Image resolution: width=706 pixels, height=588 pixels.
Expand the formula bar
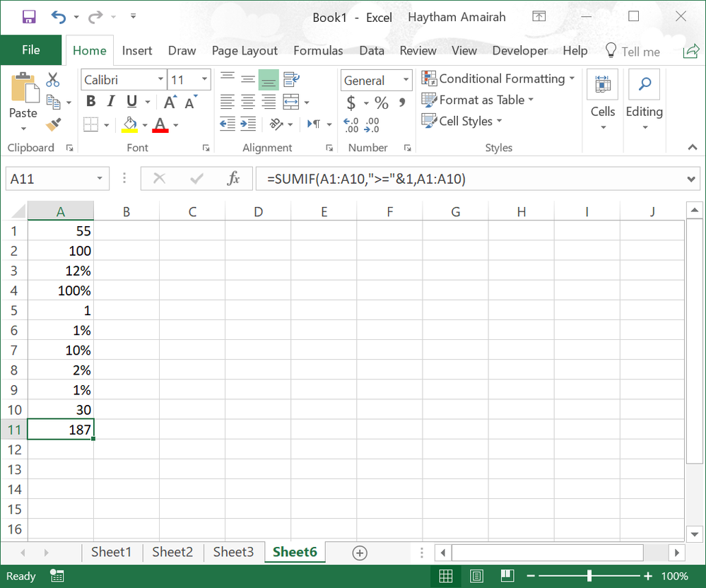[x=691, y=180]
